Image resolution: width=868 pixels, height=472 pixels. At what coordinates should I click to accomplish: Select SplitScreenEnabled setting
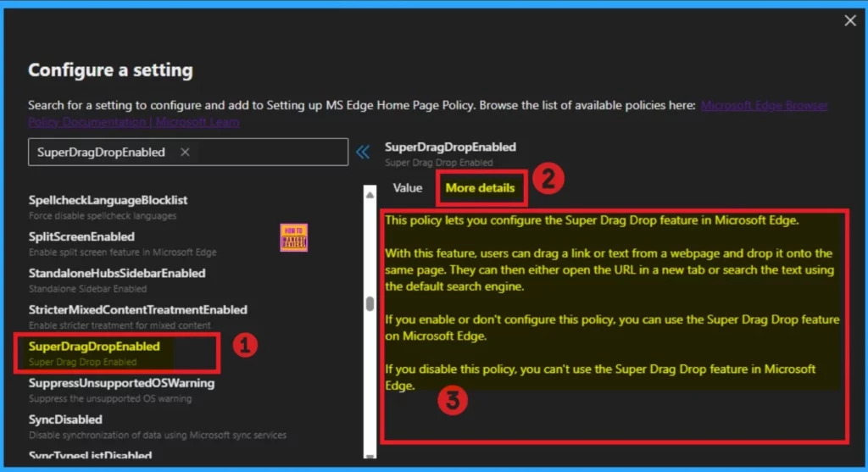[81, 236]
